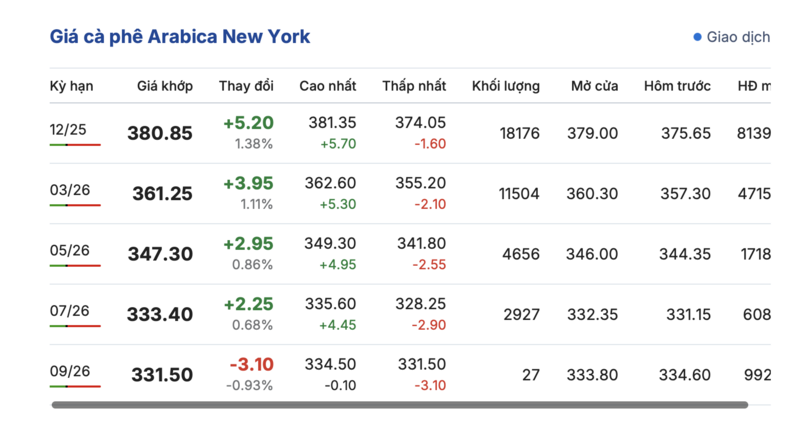The image size is (800, 429).
Task: Click the 07/26 contract term
Action: 69,310
